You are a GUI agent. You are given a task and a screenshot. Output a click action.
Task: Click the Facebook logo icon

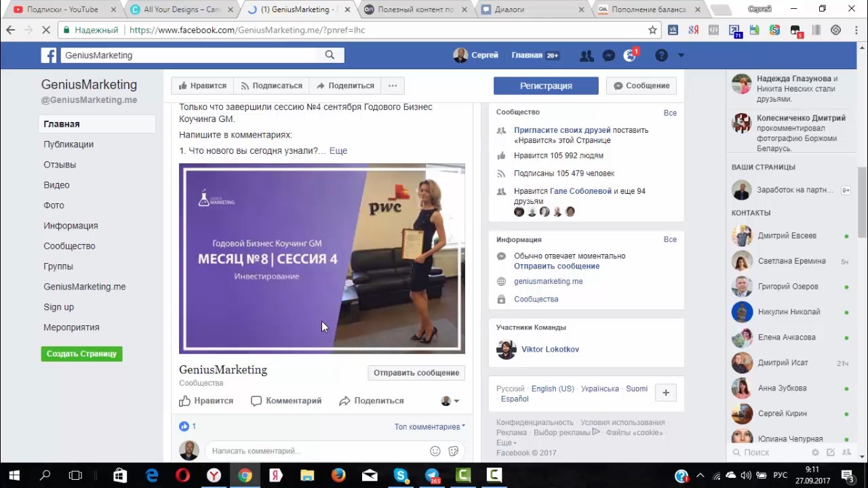point(49,56)
